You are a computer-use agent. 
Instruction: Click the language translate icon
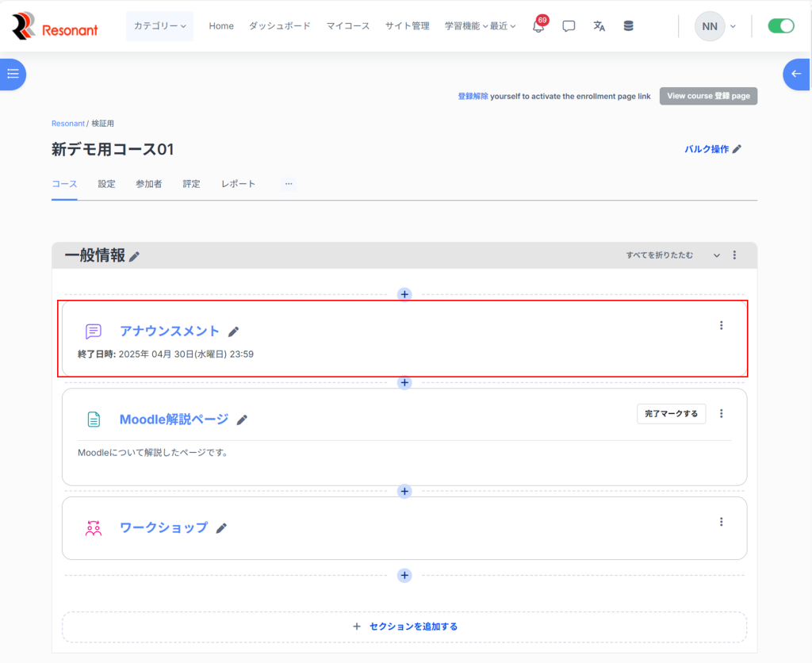pos(599,26)
